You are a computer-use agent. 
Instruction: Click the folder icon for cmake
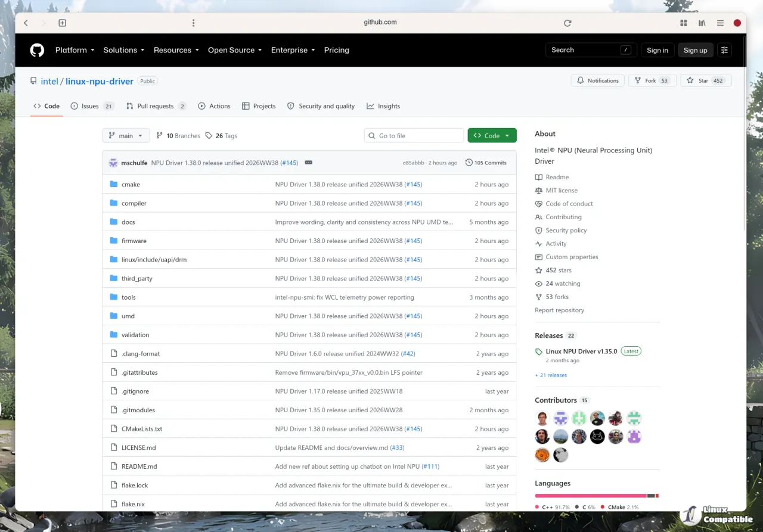(x=114, y=184)
